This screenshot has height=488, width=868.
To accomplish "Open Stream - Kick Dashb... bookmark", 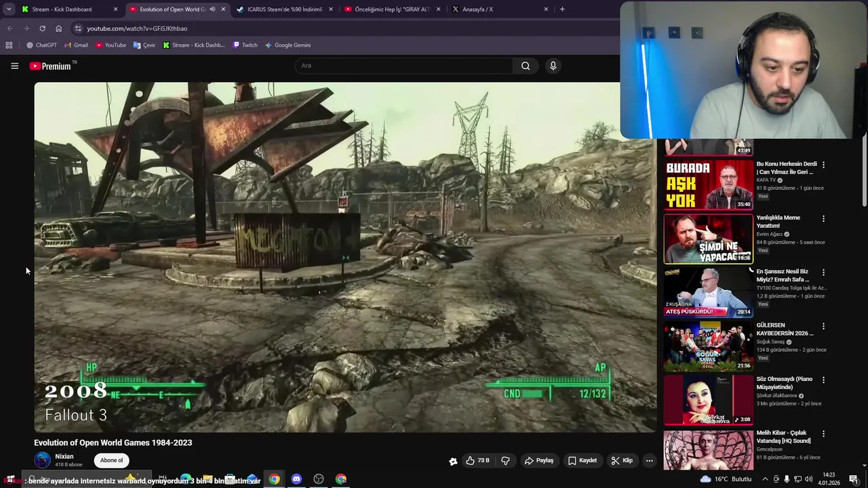I will pyautogui.click(x=193, y=45).
